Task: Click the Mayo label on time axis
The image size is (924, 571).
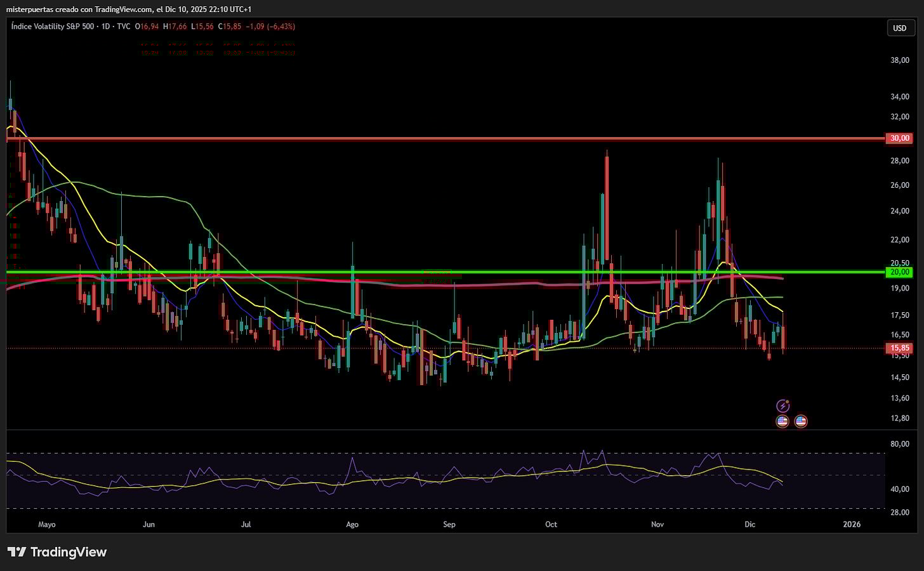Action: coord(47,525)
